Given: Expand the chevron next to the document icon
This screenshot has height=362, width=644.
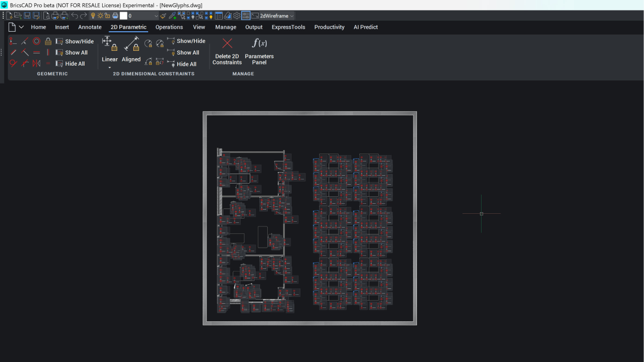Looking at the screenshot, I should coord(21,27).
